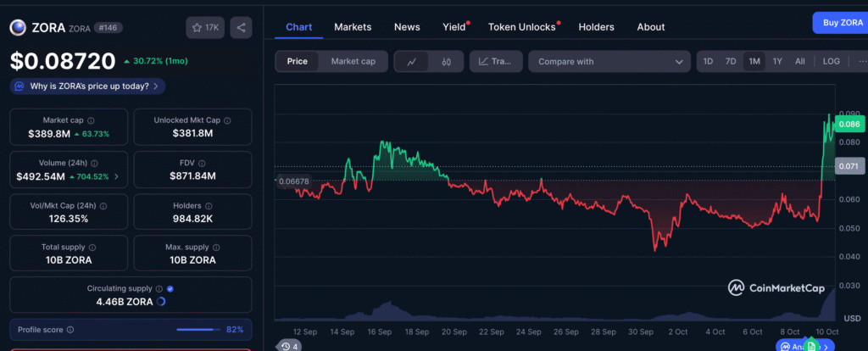The image size is (868, 351).
Task: Switch to candlestick chart icon
Action: 447,62
